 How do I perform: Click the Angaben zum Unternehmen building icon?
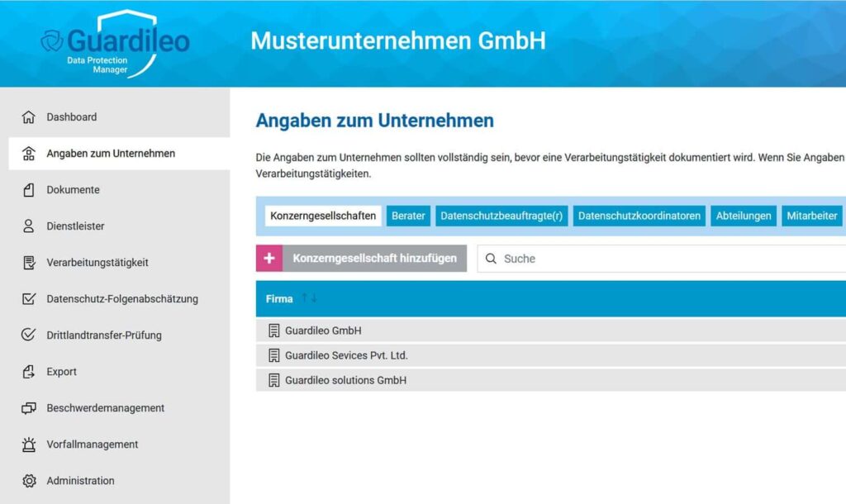29,154
